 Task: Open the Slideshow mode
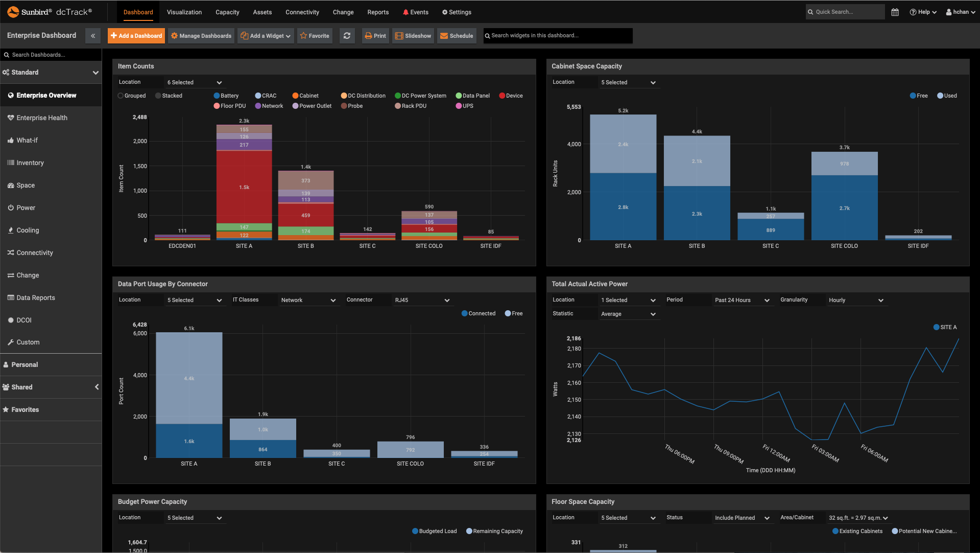pos(413,36)
